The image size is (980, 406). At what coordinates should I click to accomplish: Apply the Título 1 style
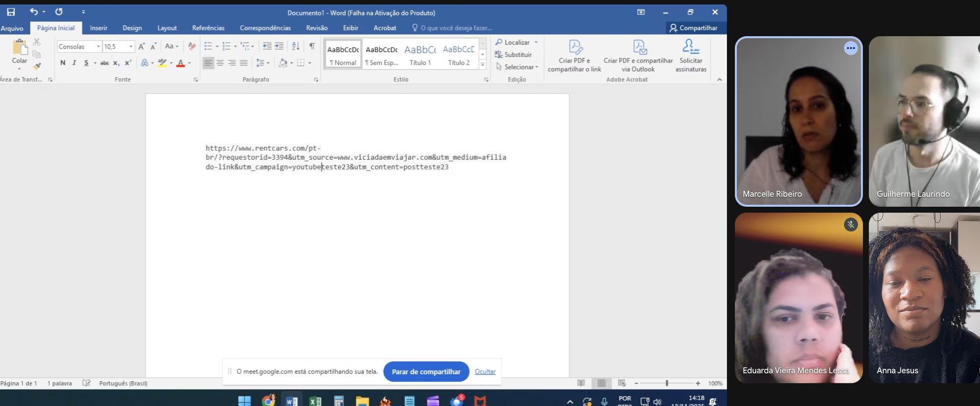420,55
